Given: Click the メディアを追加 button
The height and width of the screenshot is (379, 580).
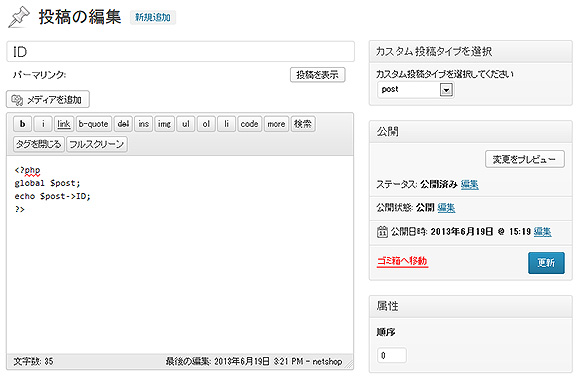Looking at the screenshot, I should [48, 99].
